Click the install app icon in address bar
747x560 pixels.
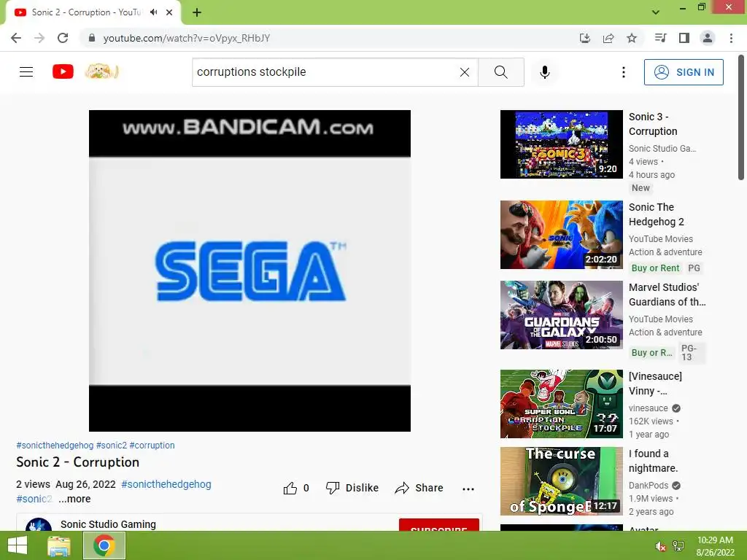coord(585,38)
